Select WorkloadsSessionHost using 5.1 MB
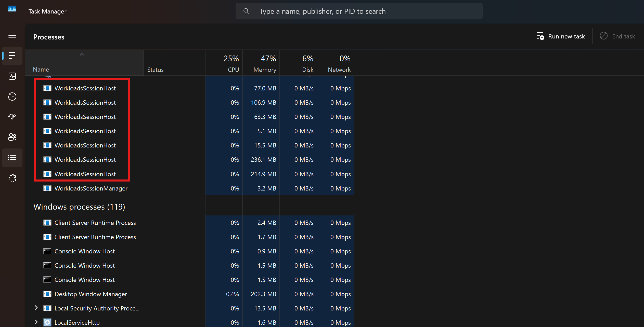This screenshot has width=644, height=327. click(190, 131)
